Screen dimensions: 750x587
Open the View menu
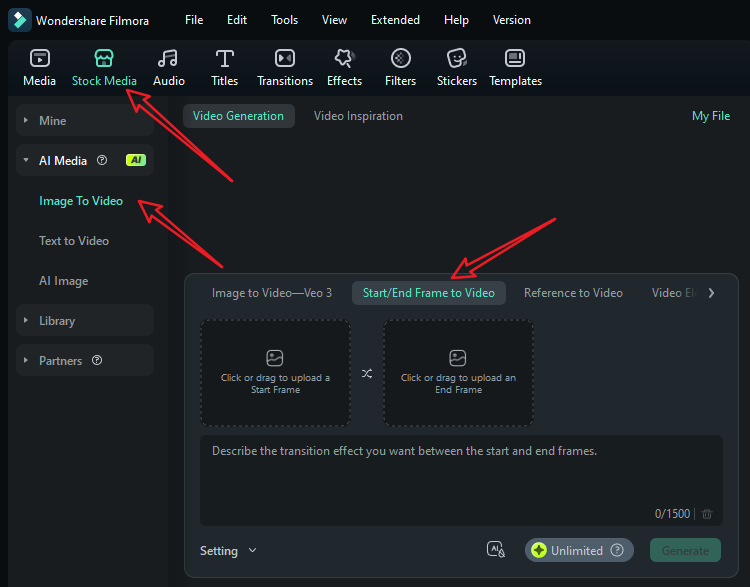click(334, 20)
